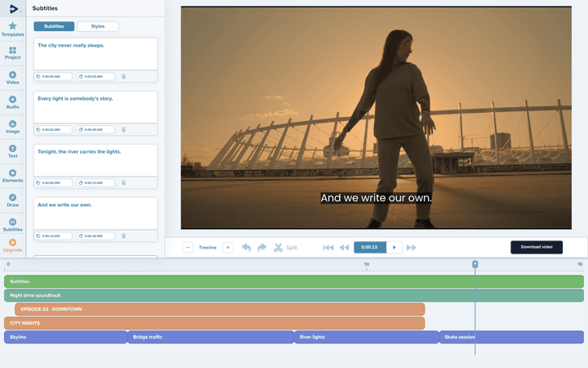
Task: Play the video
Action: coord(394,247)
